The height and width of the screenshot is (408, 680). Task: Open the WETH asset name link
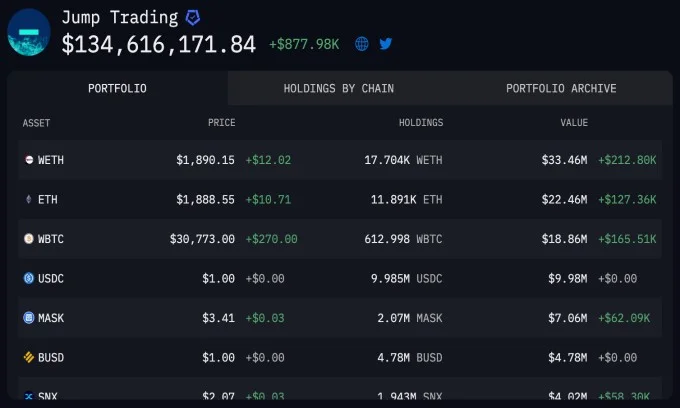(51, 160)
